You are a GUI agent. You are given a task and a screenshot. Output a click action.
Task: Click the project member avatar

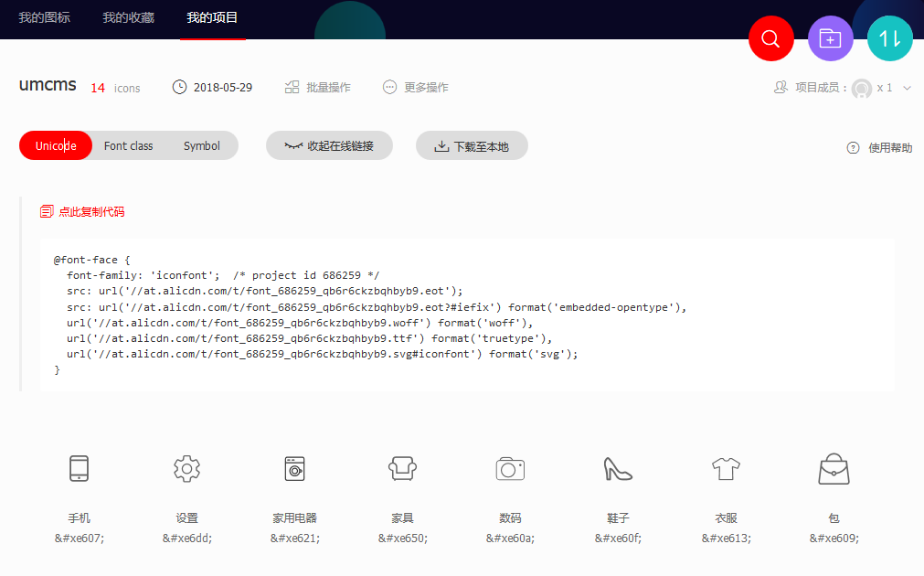pos(862,88)
